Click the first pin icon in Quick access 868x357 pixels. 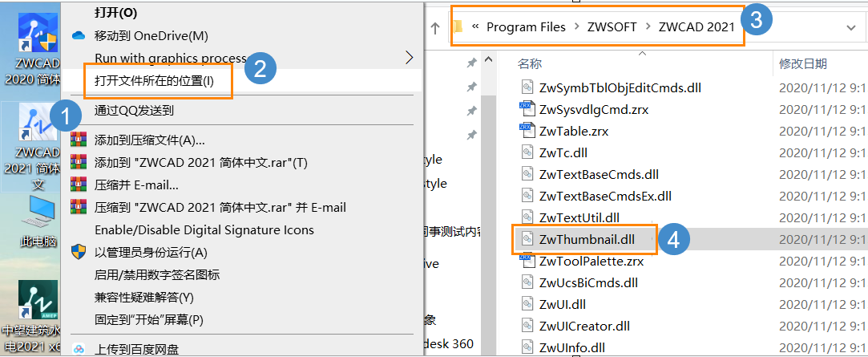tap(471, 63)
